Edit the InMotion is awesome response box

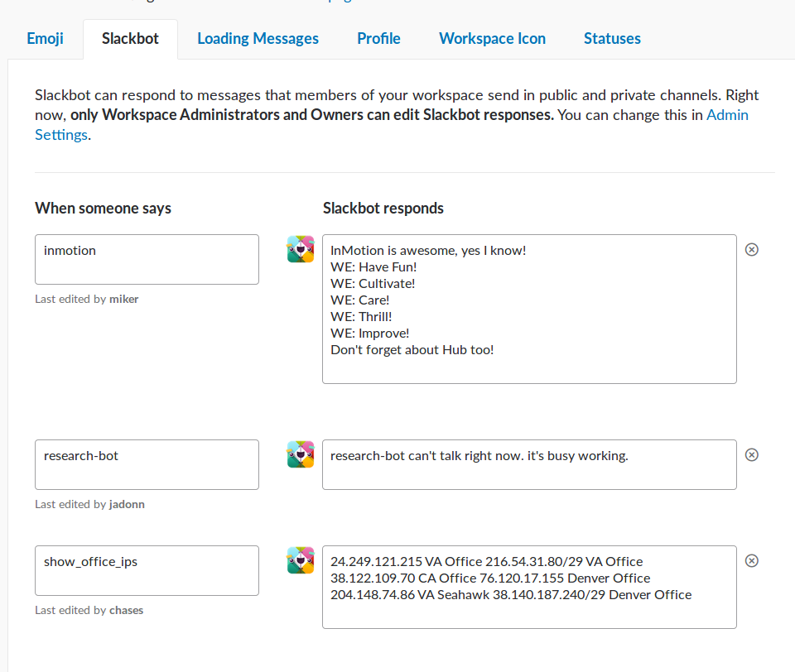[x=529, y=309]
